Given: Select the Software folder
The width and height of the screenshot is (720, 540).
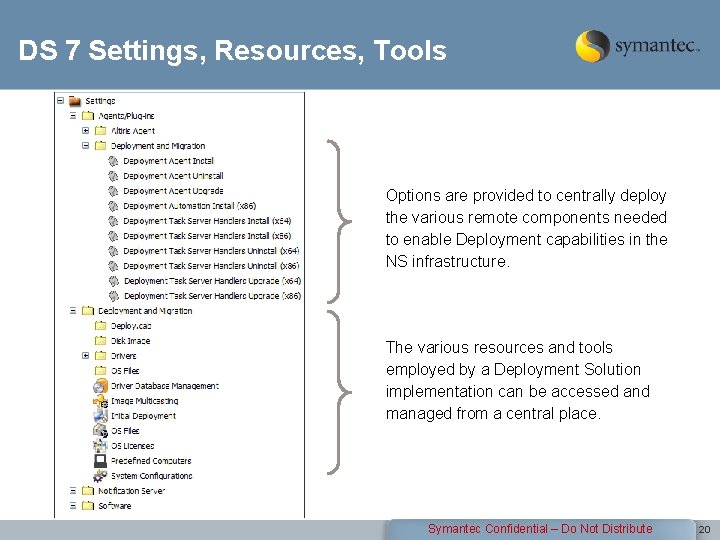Looking at the screenshot, I should (x=88, y=506).
